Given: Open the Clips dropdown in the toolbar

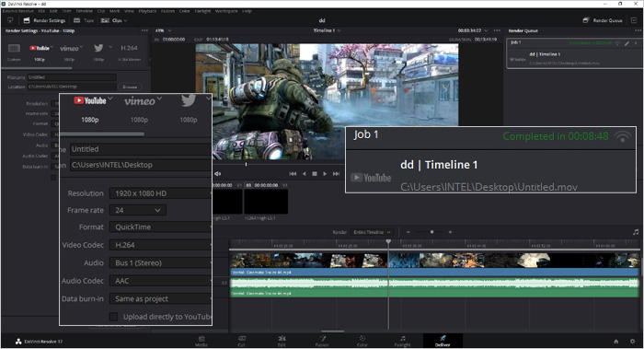Looking at the screenshot, I should pos(114,20).
